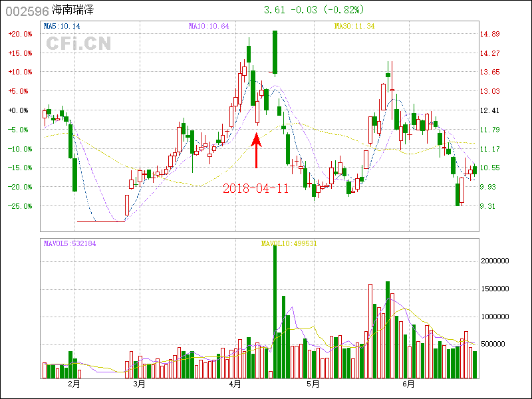This screenshot has height=399, width=532.
Task: Select the MA10:10.64 legend label
Action: point(209,27)
